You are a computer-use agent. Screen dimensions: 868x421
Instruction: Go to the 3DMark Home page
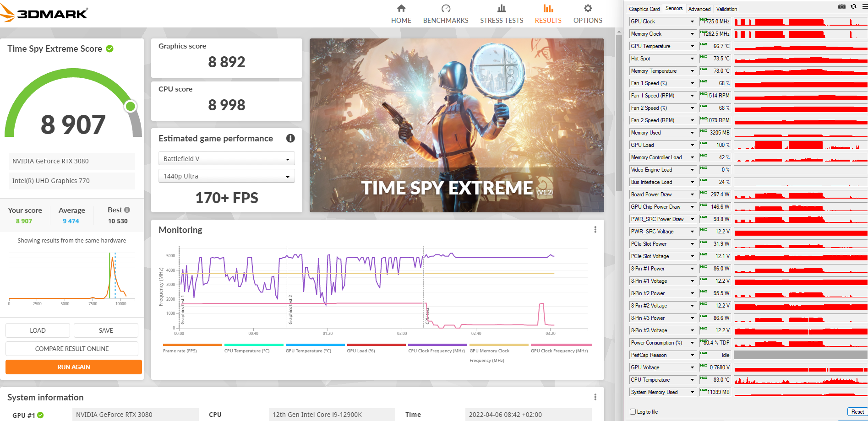coord(401,14)
